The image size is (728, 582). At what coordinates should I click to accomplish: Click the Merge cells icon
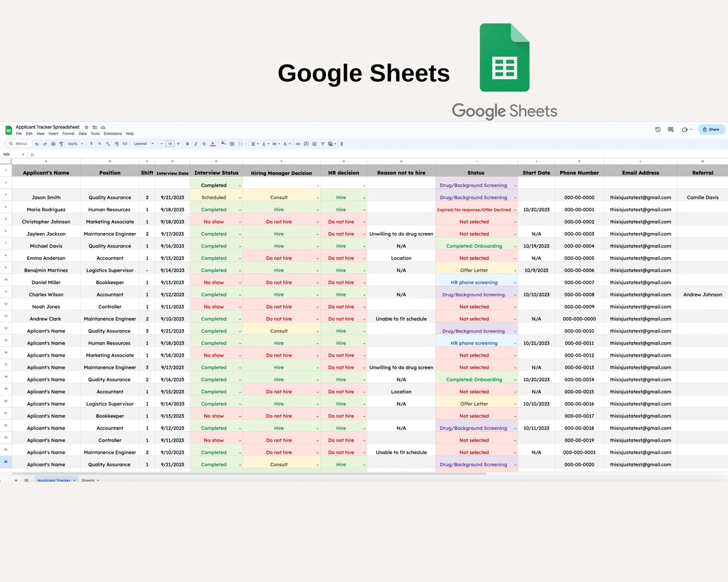(239, 144)
